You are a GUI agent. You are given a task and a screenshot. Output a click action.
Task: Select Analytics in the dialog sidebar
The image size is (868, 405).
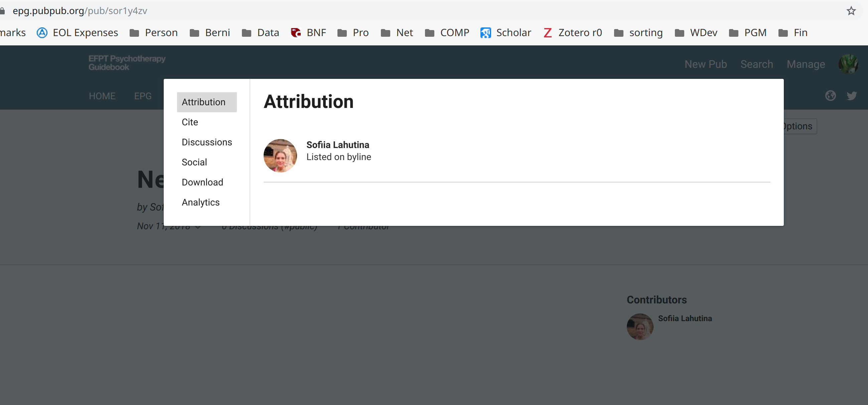200,202
